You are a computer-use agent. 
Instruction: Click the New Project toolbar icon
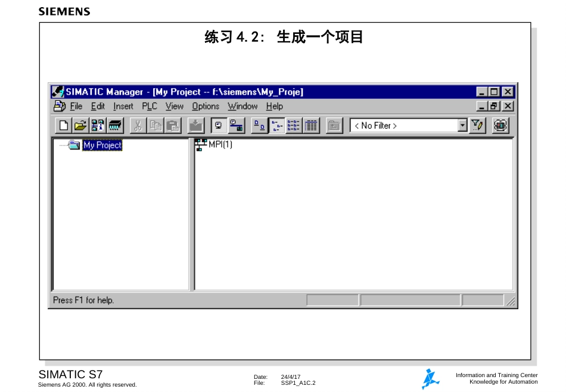tap(63, 126)
